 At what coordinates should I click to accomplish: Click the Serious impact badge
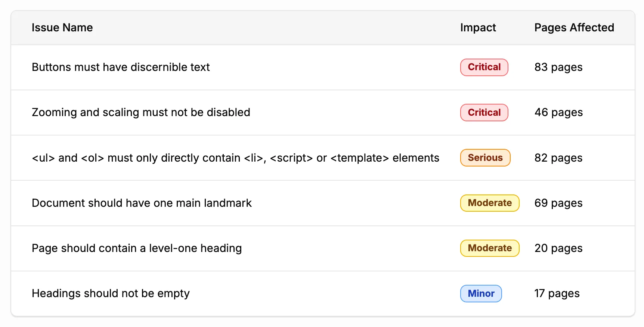(x=485, y=158)
